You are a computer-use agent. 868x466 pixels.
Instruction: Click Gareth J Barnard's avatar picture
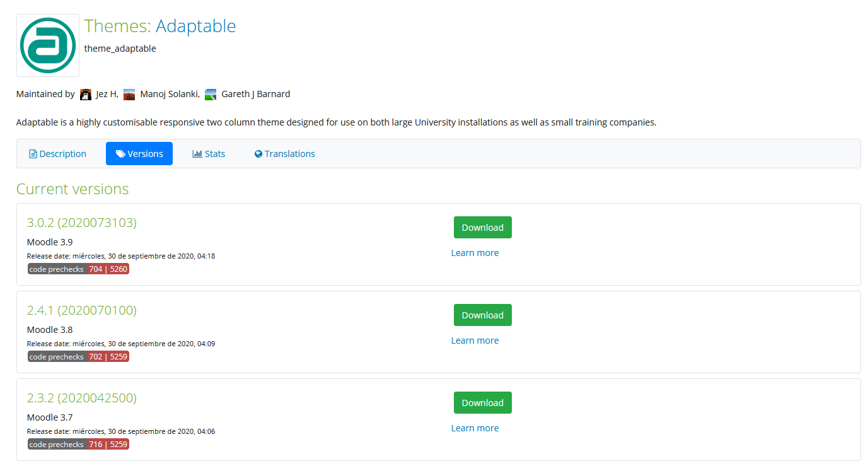(x=211, y=95)
